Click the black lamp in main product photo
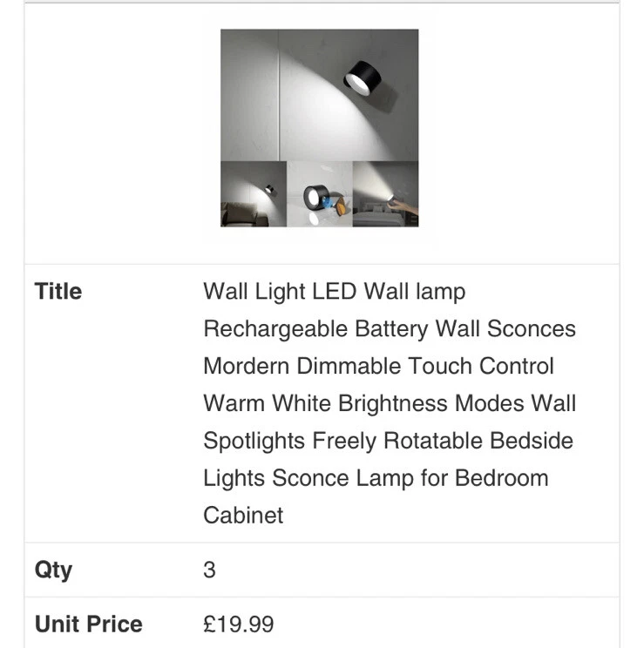The height and width of the screenshot is (648, 644). pyautogui.click(x=362, y=78)
